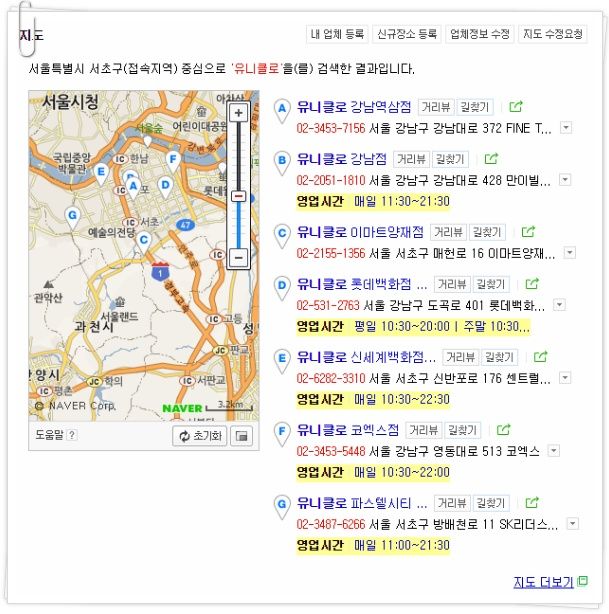Expand address details for 신세계백화점
609x614 pixels.
point(565,378)
